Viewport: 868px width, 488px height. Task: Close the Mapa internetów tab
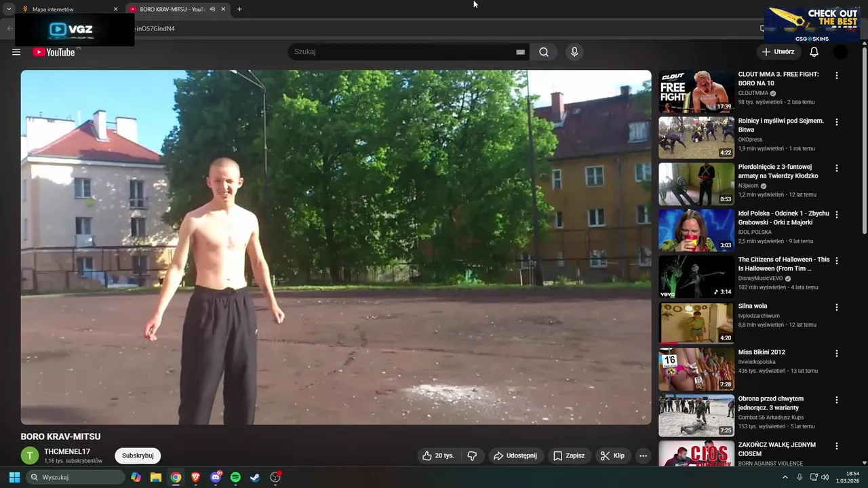(115, 9)
